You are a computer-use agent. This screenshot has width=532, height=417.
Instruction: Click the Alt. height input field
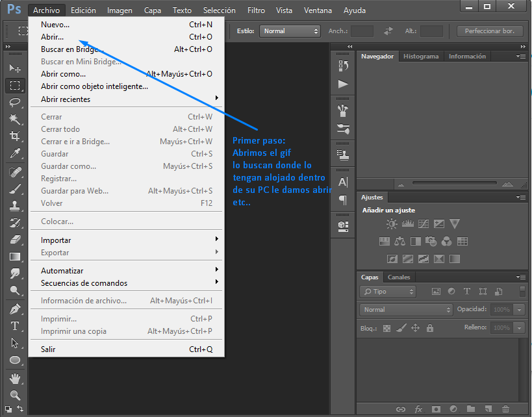click(431, 31)
